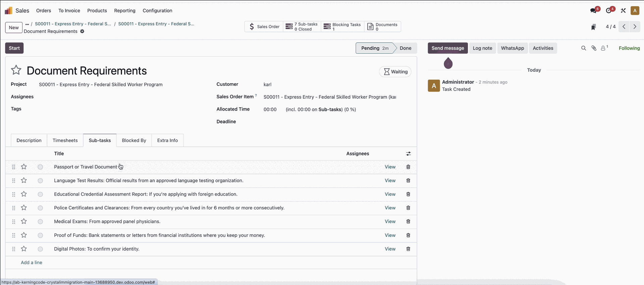The width and height of the screenshot is (644, 285).
Task: Click drag handle of Proof of Funds row
Action: click(14, 235)
